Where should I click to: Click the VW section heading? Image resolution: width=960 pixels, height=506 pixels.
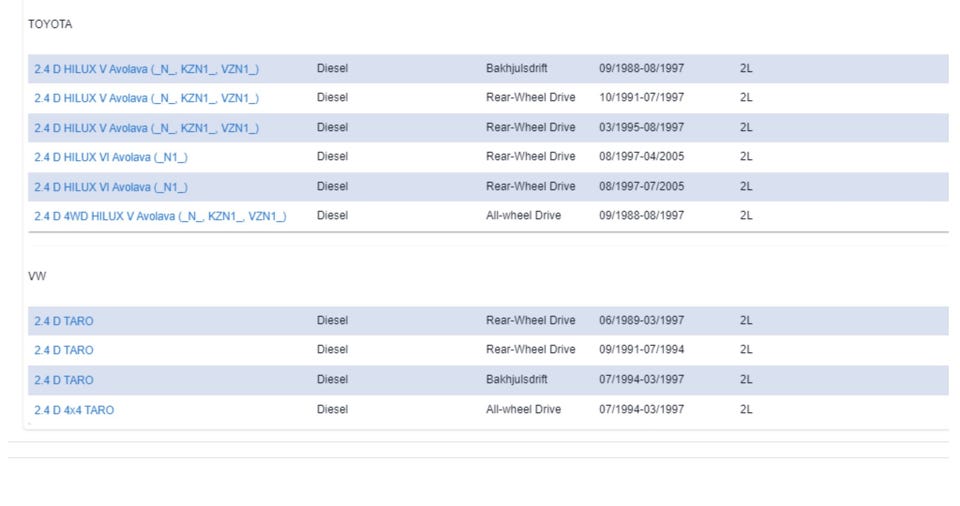[x=37, y=276]
